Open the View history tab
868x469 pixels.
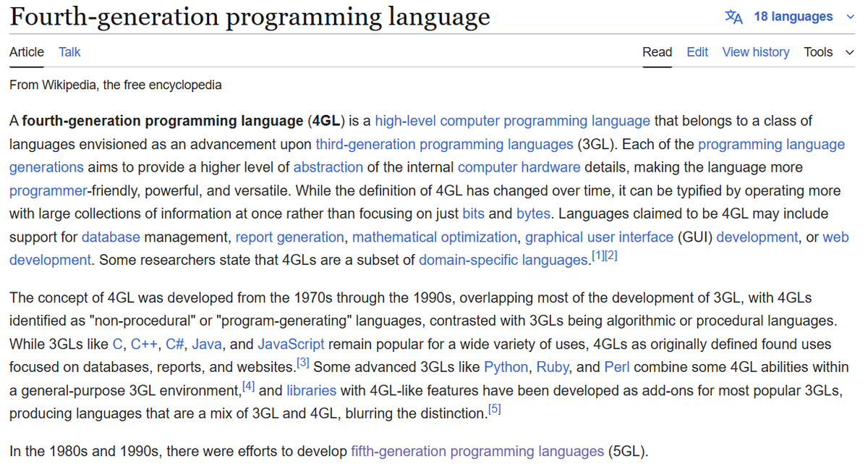(756, 52)
